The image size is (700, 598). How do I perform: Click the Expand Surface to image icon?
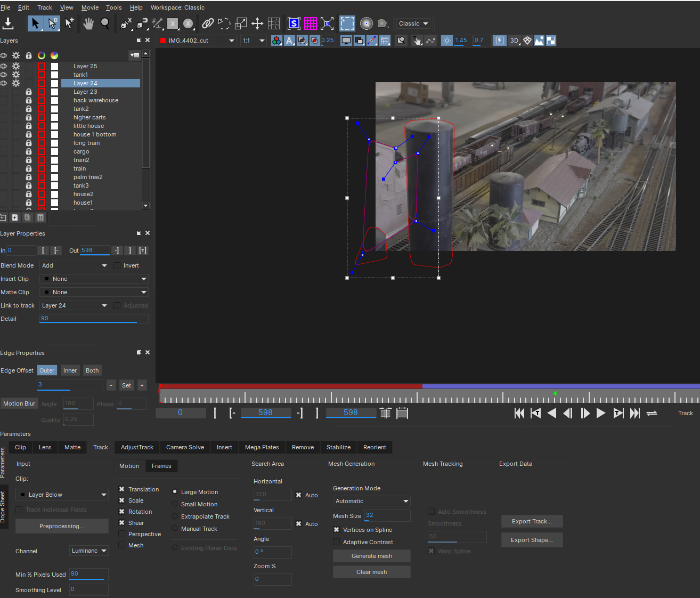point(327,23)
